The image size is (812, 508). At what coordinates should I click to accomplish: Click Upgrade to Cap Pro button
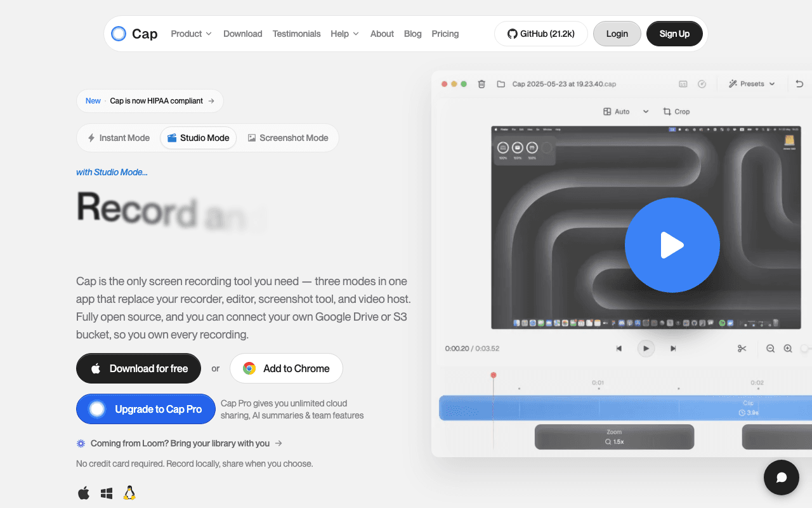(145, 409)
